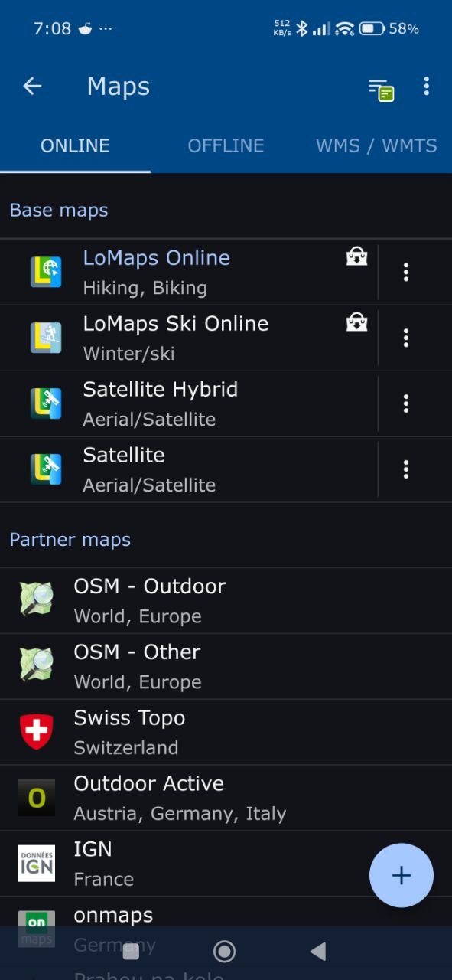Open the map list filter icon

click(381, 89)
